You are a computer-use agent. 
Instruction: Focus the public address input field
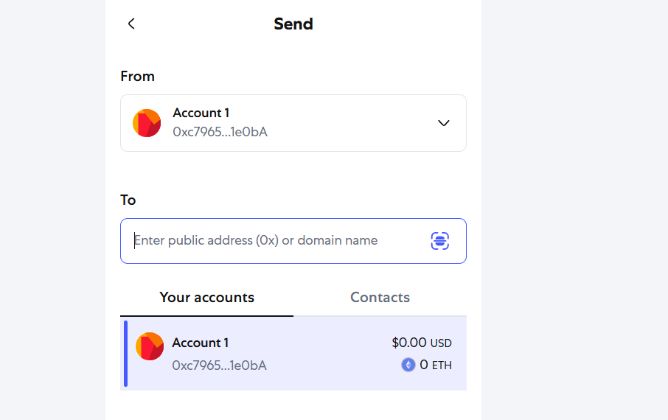click(275, 241)
